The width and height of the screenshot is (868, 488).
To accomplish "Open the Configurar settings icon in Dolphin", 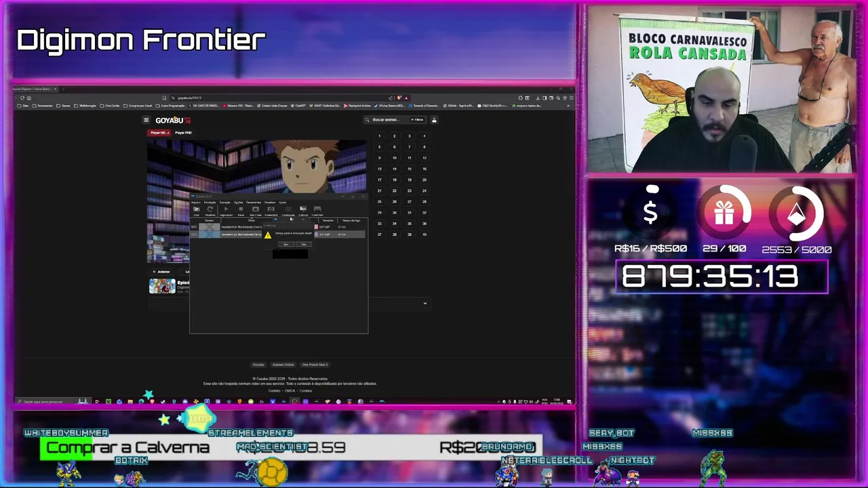I will click(x=288, y=211).
